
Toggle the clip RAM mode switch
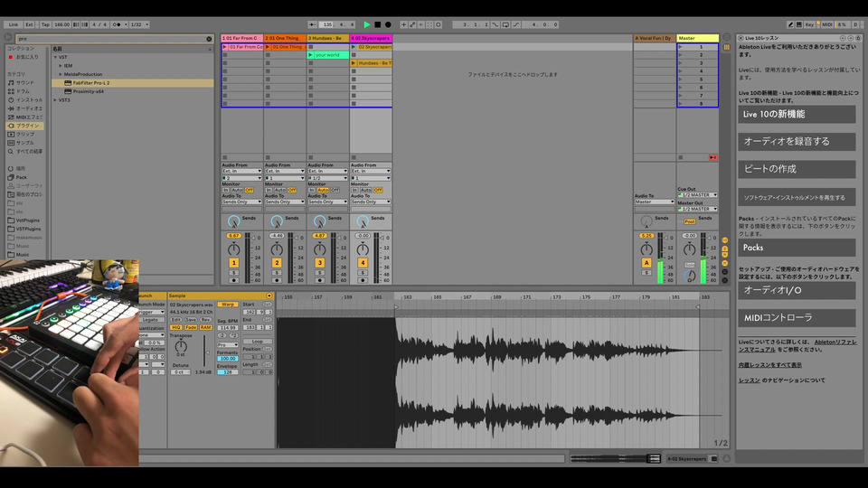point(205,327)
